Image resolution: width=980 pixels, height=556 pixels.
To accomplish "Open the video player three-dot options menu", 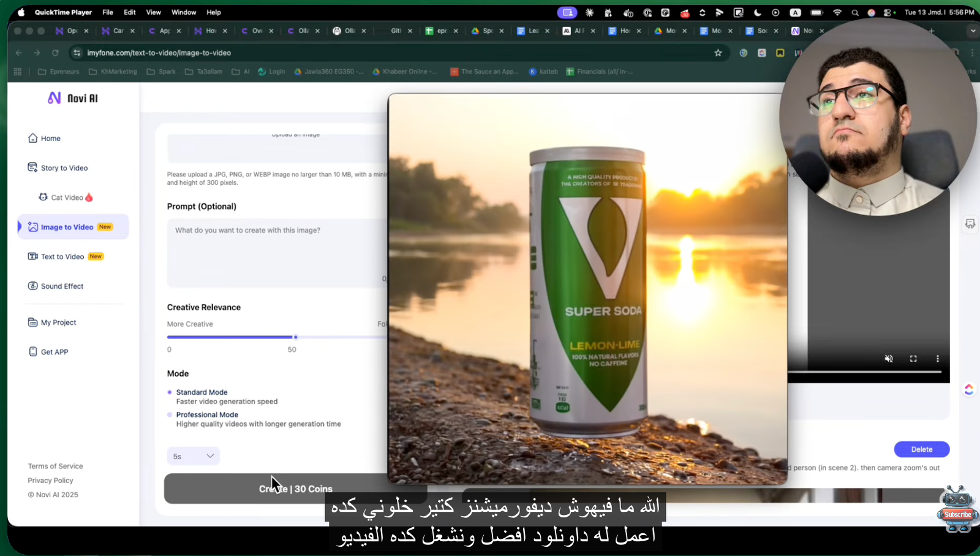I will 937,359.
